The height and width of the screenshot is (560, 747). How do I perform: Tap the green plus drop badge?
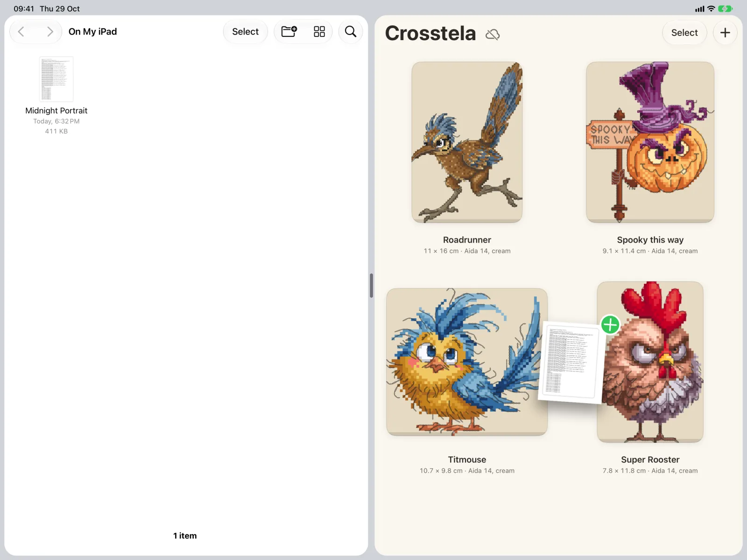pos(610,325)
